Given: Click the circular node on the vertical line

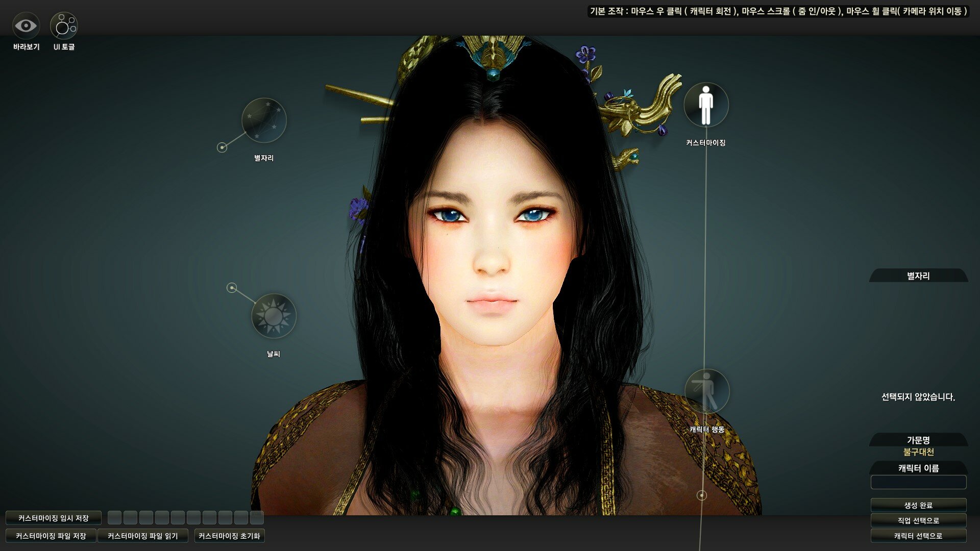Looking at the screenshot, I should point(702,495).
